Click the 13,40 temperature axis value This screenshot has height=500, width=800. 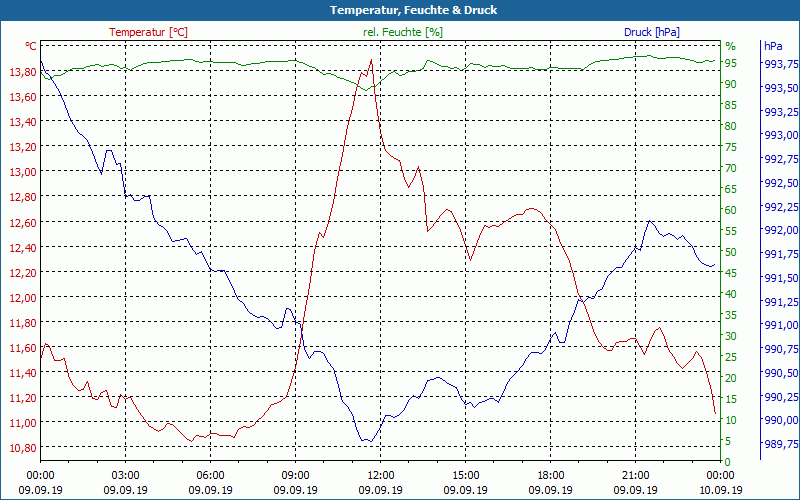coord(23,121)
